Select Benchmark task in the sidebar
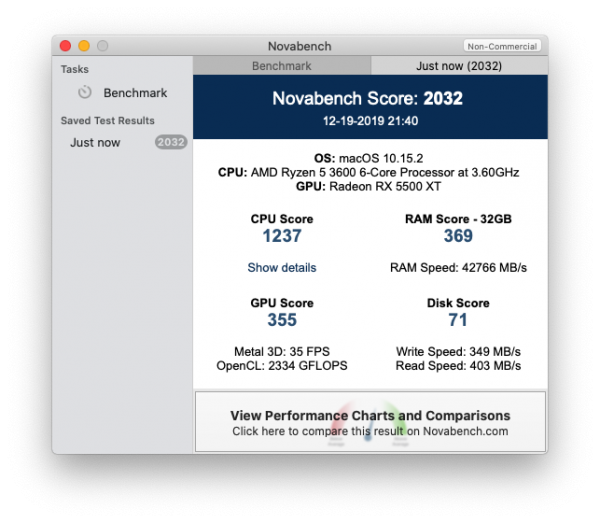Screen dimensions: 600x523 (x=122, y=93)
